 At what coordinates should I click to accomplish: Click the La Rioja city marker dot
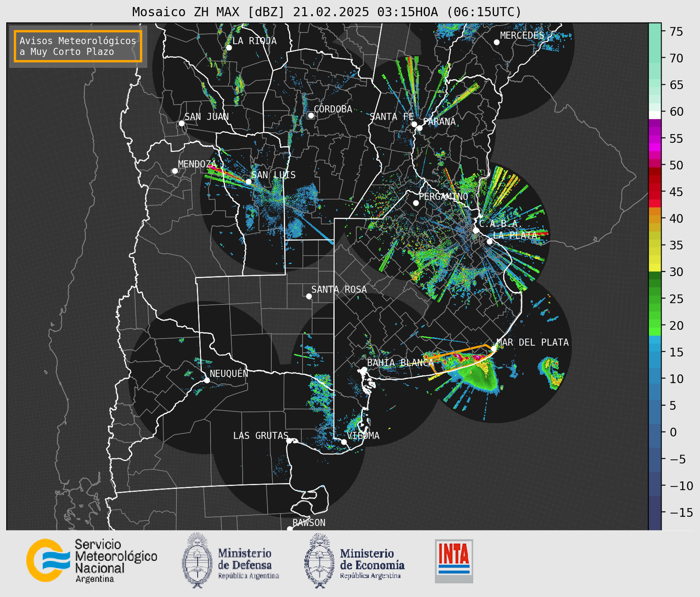(229, 48)
